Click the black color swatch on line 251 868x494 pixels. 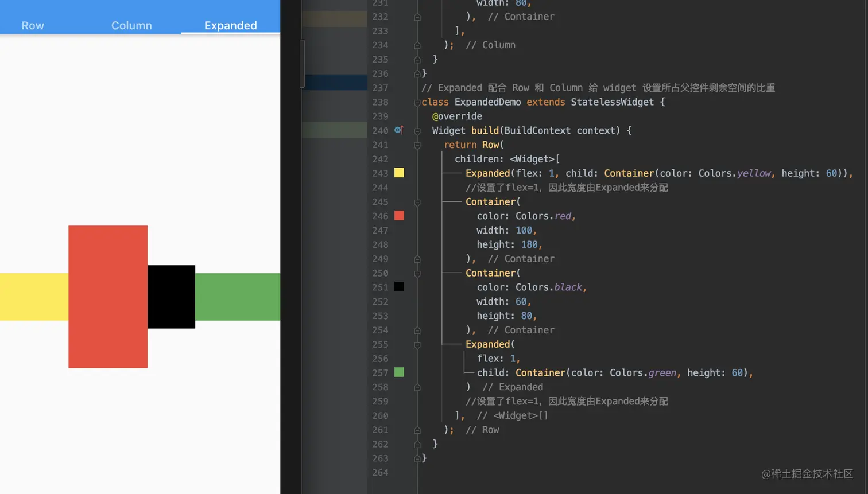coord(399,287)
